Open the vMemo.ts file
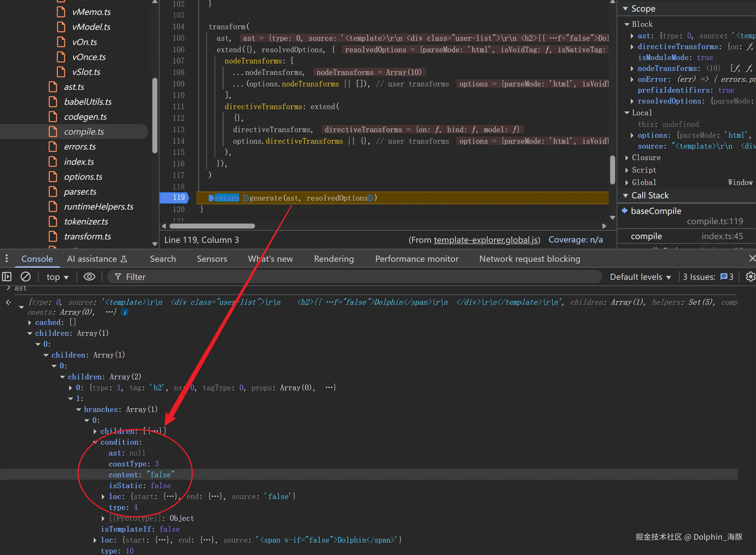 (91, 12)
